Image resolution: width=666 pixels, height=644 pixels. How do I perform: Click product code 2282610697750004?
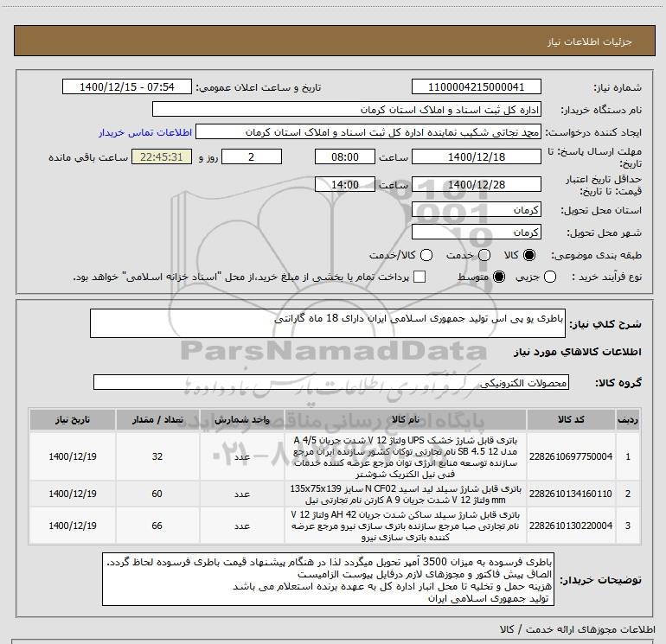point(571,456)
